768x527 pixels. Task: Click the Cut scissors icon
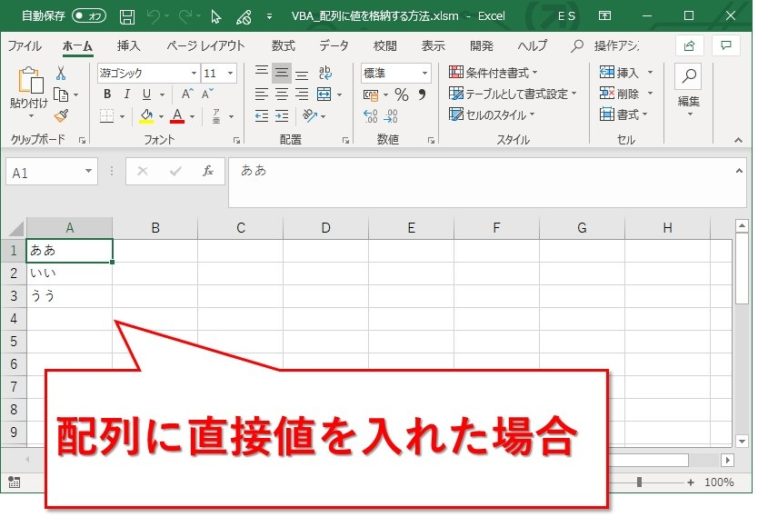(x=60, y=73)
